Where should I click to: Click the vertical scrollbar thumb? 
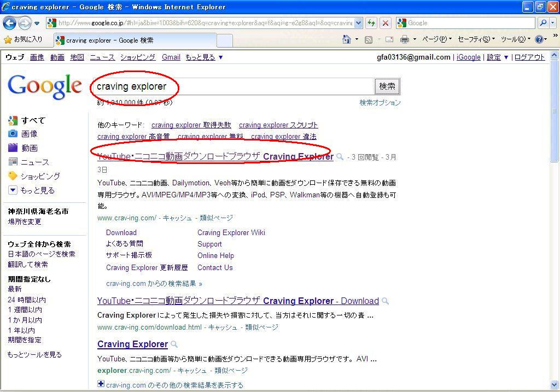[555, 111]
